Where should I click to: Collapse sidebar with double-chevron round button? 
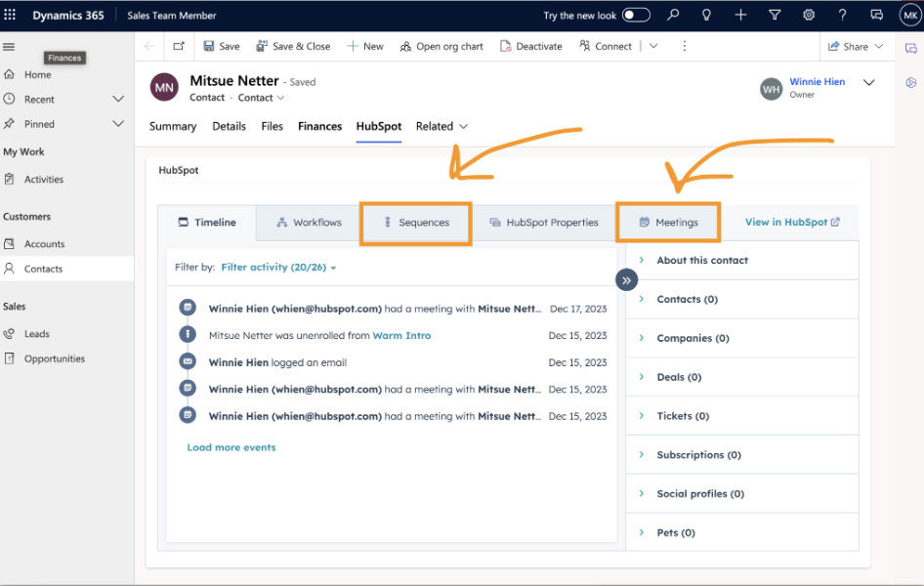click(x=626, y=280)
